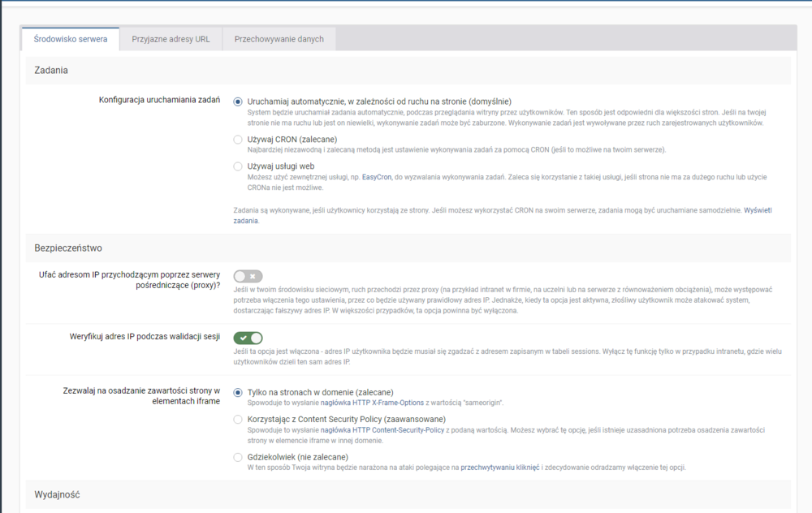Click the Wydajność section header
Screen dimensions: 812x513
57,494
